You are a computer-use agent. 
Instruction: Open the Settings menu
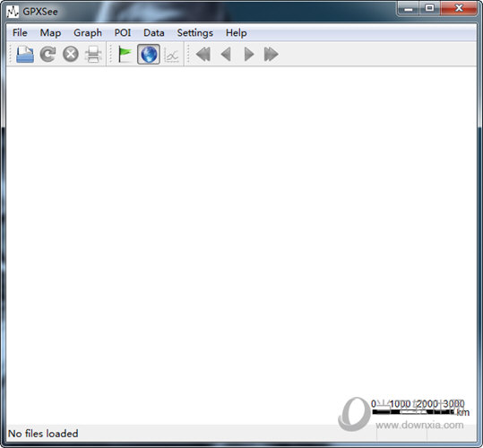[x=195, y=32]
